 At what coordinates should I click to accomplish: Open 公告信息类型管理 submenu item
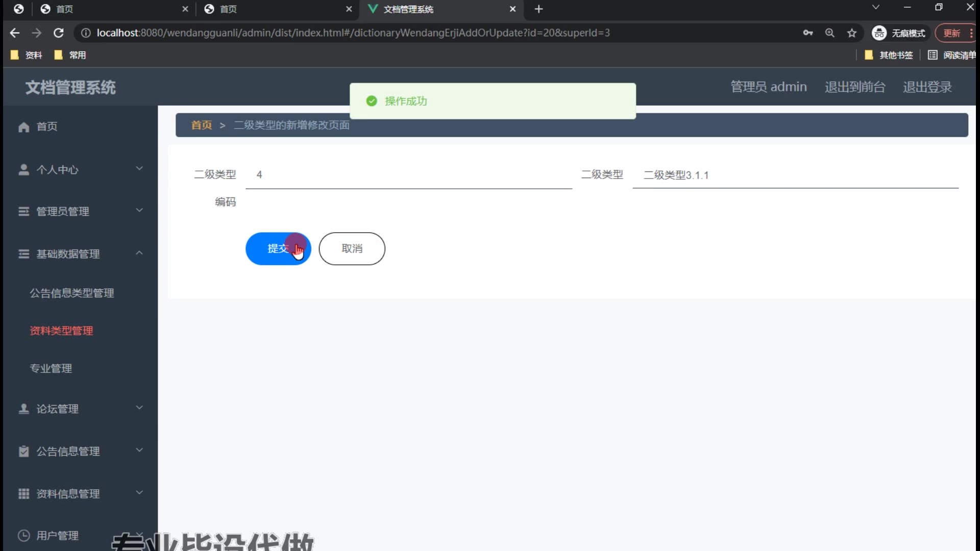tap(71, 293)
